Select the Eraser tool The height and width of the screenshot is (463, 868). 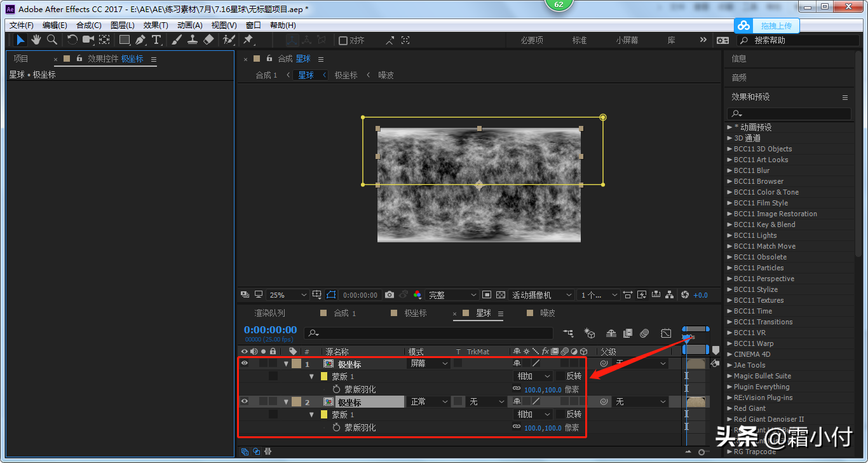click(x=208, y=40)
